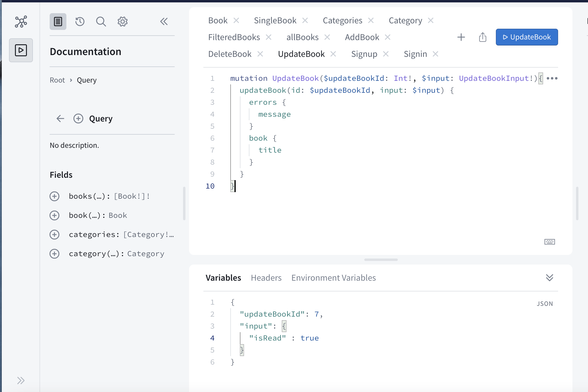Add the category field to the operation

pyautogui.click(x=54, y=254)
